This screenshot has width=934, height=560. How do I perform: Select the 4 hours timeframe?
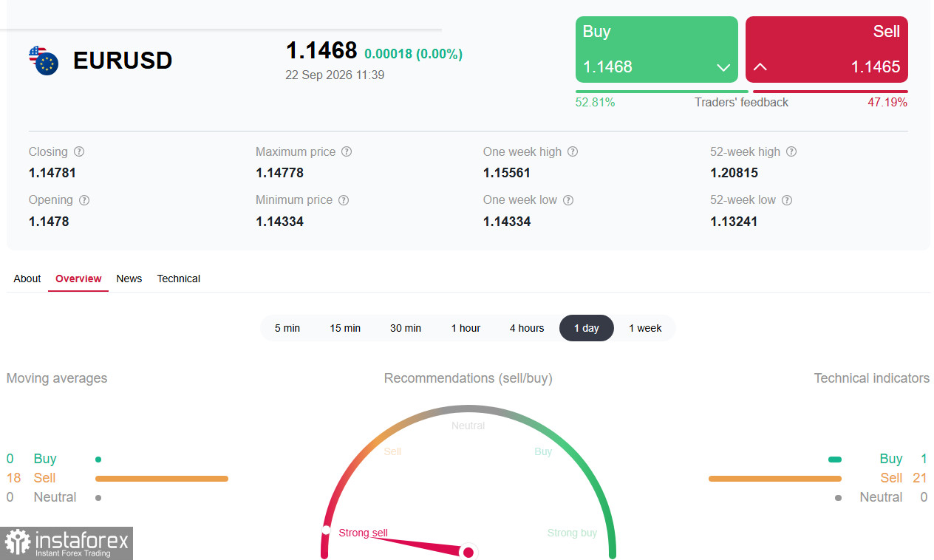click(x=527, y=328)
